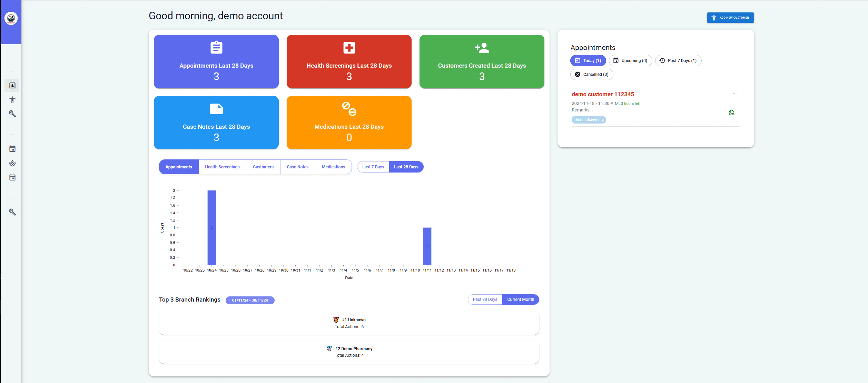Viewport: 868px width, 383px height.
Task: Open the Dashboard bar-chart icon in sidebar
Action: click(x=12, y=86)
